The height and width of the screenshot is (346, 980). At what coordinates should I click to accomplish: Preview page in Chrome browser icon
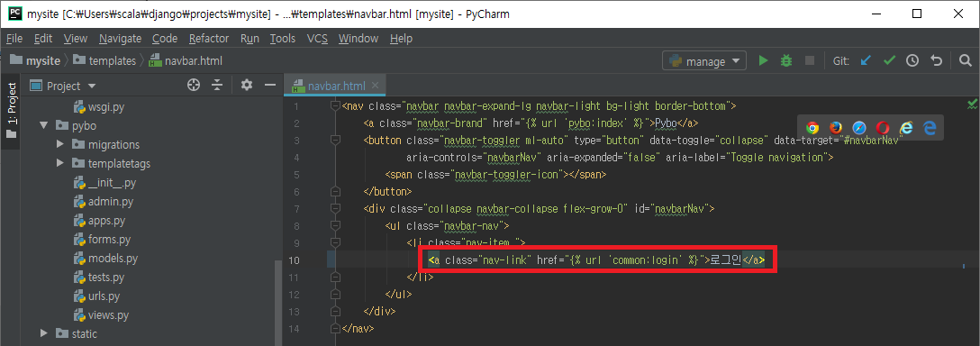[812, 128]
